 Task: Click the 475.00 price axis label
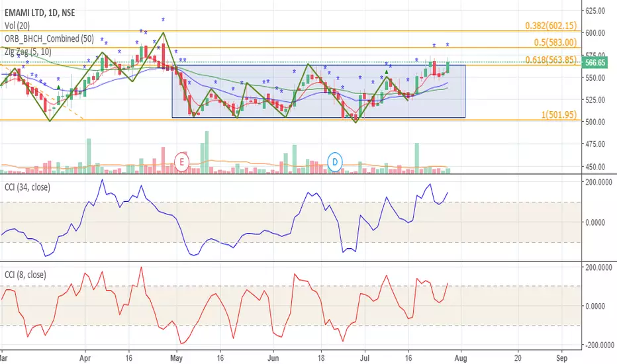click(595, 144)
